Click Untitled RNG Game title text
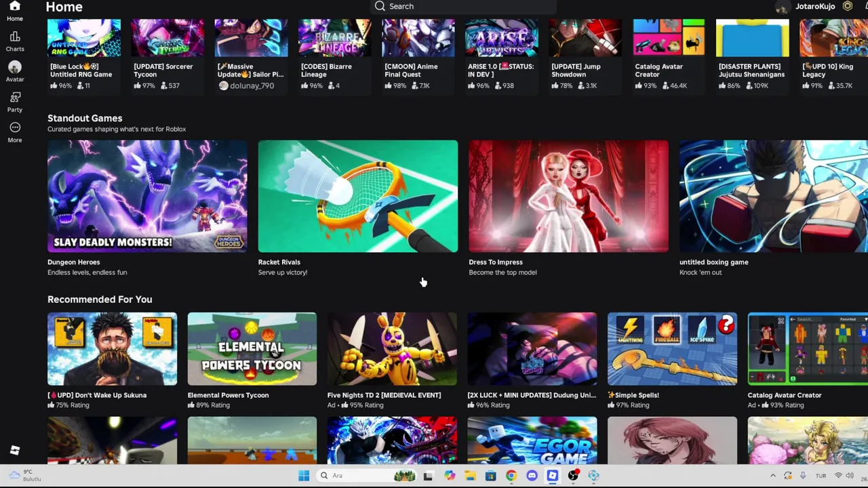 (81, 70)
